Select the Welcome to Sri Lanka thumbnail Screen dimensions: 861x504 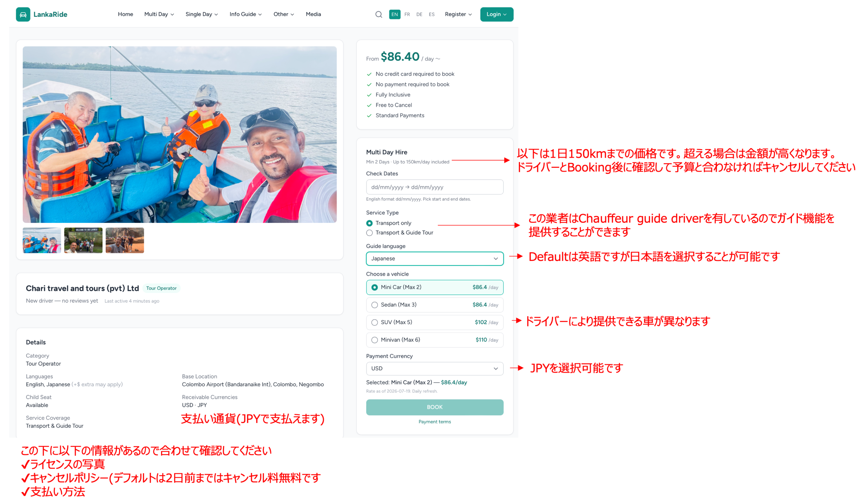tap(83, 240)
